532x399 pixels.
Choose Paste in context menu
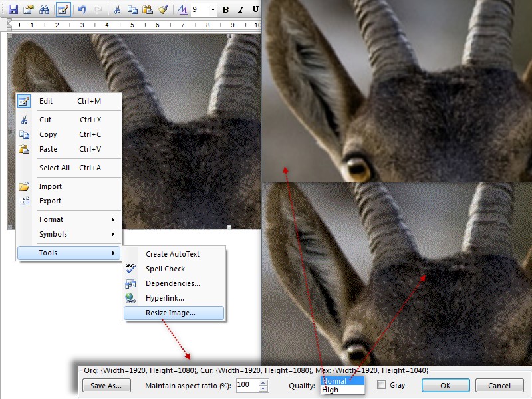coord(69,149)
